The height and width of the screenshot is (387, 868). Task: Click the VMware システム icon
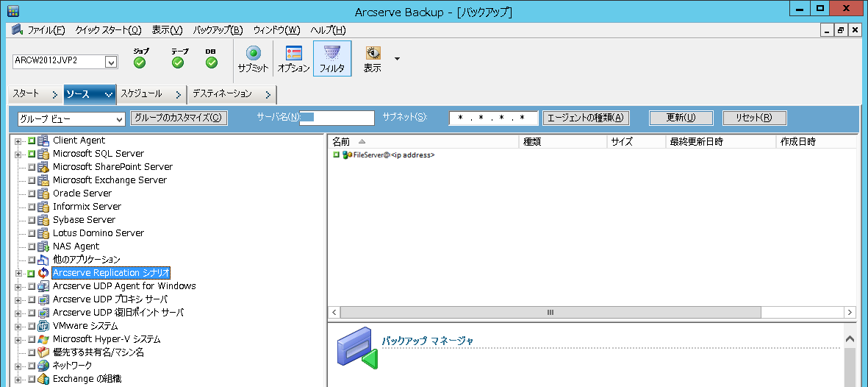(43, 326)
